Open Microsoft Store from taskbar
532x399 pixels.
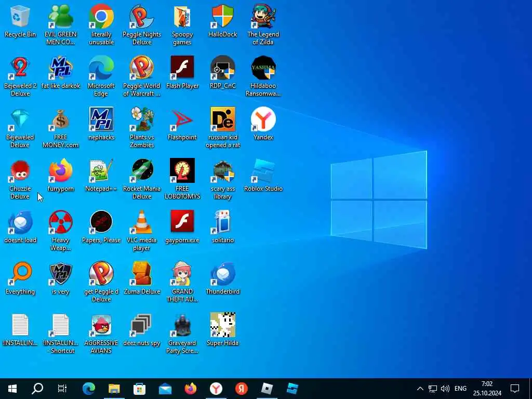tap(139, 389)
